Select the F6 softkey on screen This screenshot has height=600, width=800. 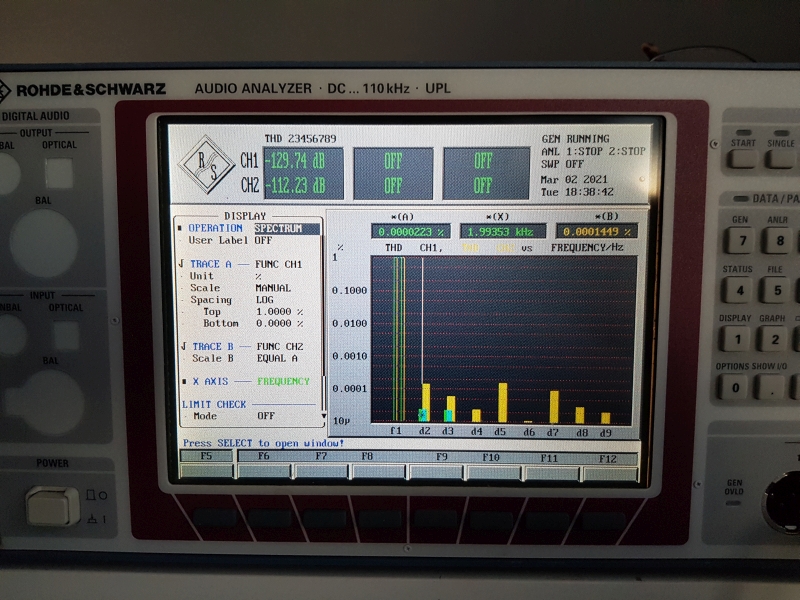click(x=263, y=456)
